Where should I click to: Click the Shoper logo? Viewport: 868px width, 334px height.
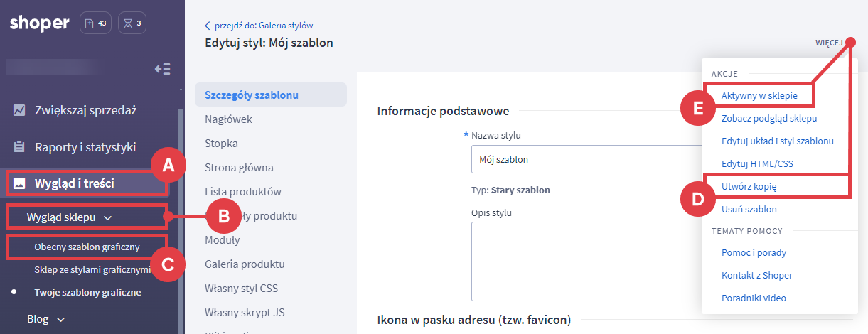[40, 23]
